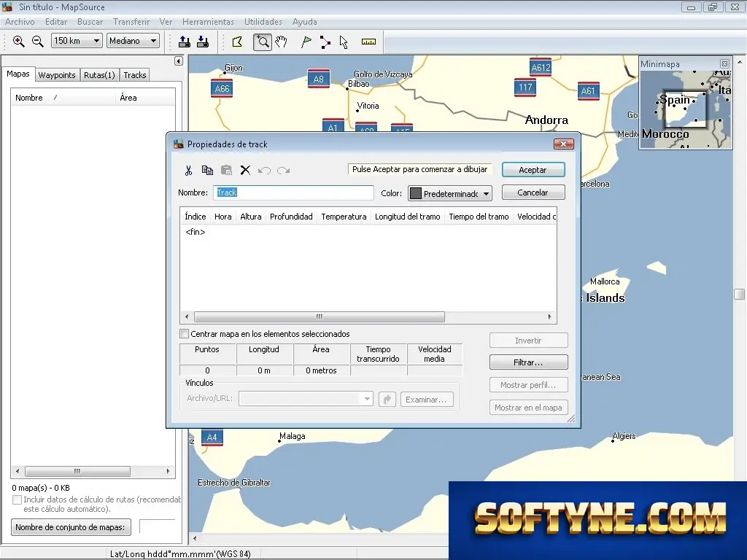Click the Filtrar... button
This screenshot has width=747, height=560.
528,362
